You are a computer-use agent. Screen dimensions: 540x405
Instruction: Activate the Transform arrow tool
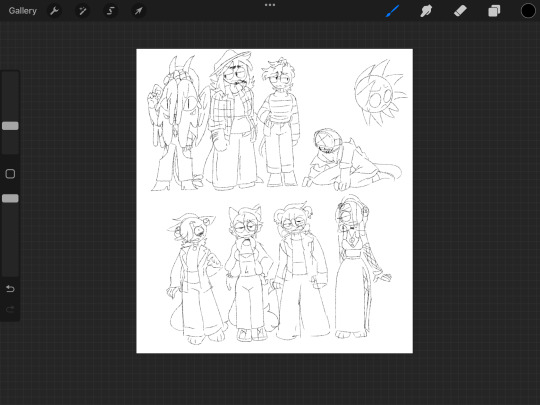coord(138,11)
